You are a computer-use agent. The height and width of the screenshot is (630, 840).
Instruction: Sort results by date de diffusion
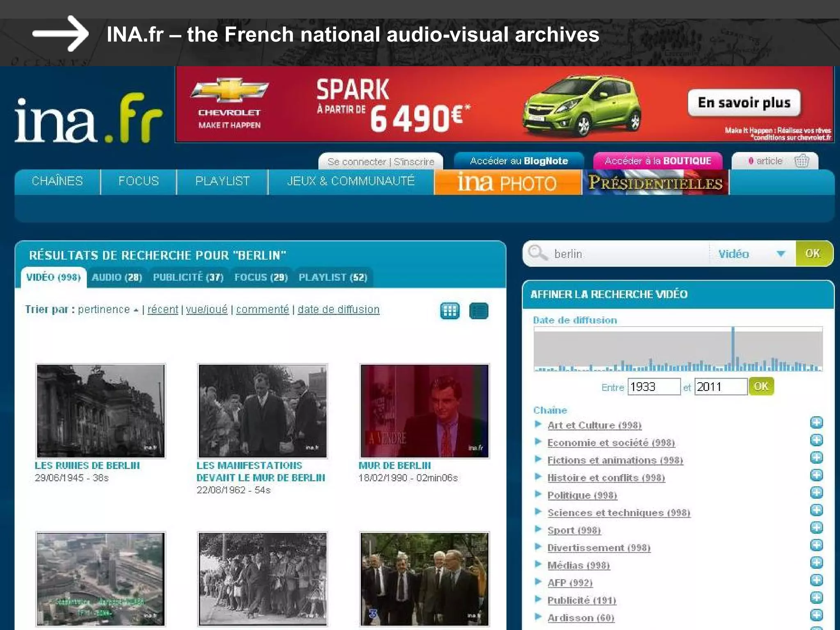coord(338,309)
